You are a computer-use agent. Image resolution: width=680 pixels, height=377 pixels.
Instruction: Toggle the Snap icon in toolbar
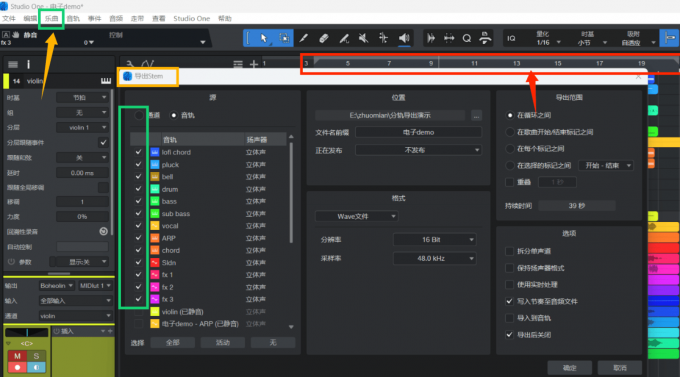coord(670,38)
